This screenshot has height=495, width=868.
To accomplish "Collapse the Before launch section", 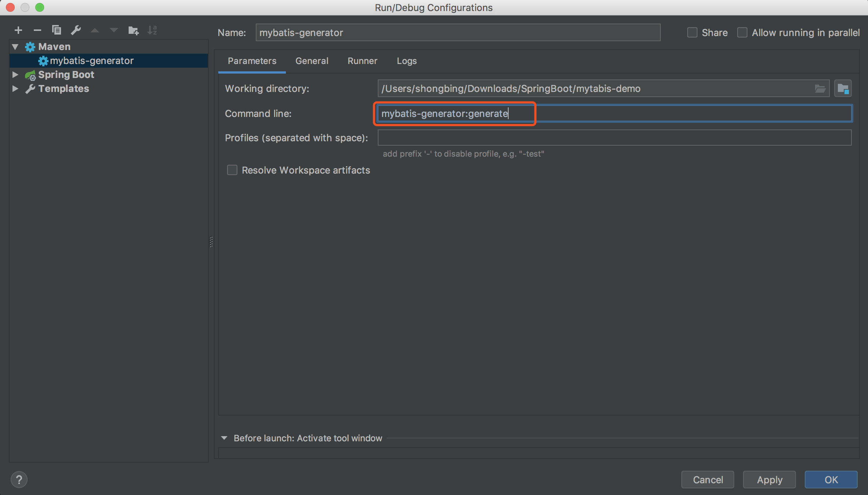I will click(224, 438).
